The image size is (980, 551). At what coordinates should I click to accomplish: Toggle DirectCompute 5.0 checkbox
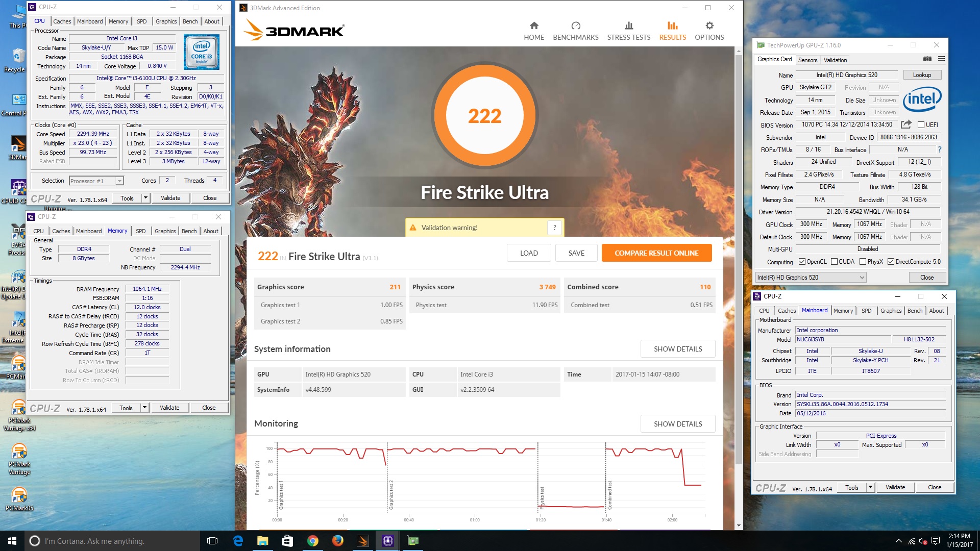click(x=891, y=262)
